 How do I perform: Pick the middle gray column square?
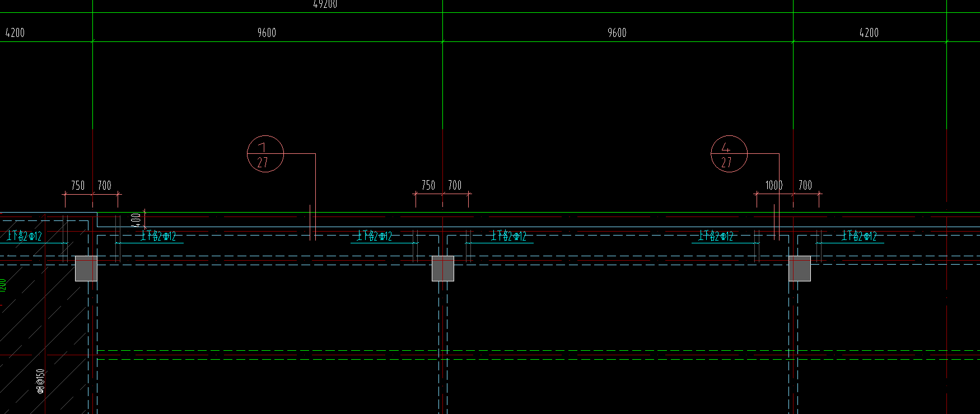point(443,269)
